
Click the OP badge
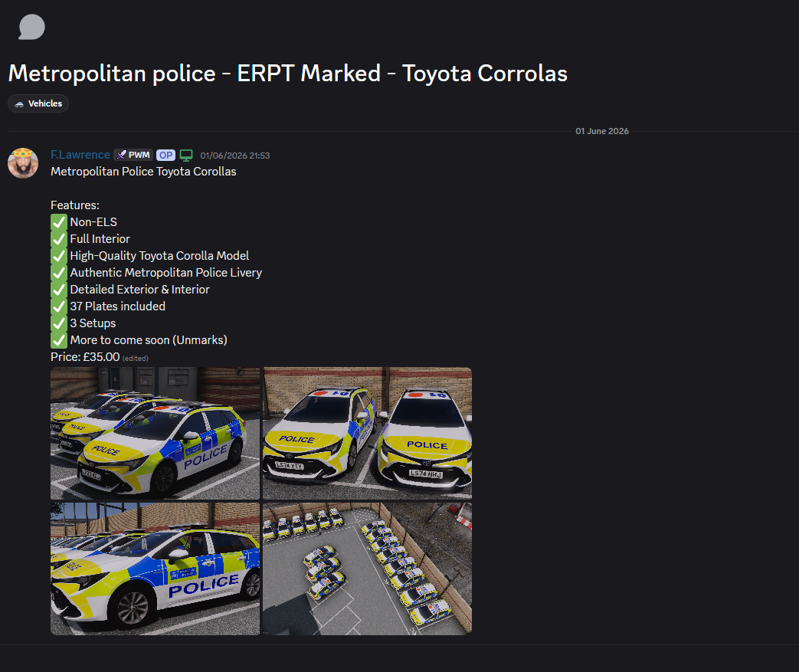click(x=165, y=155)
